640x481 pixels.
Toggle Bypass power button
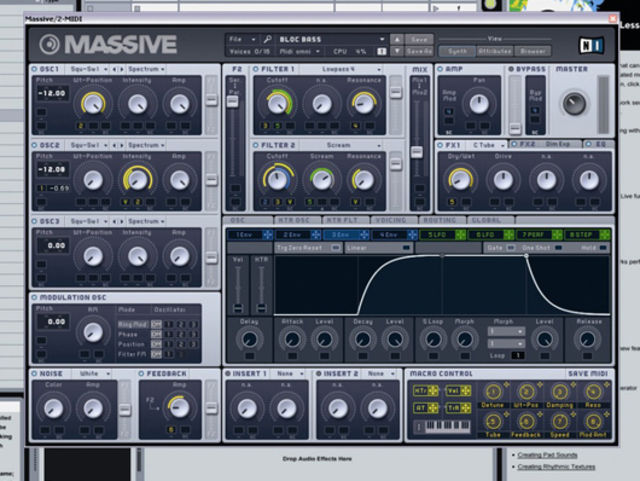(511, 69)
